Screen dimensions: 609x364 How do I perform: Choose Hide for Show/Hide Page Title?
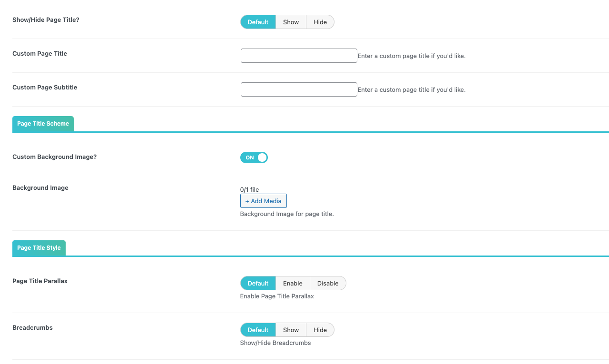[320, 22]
